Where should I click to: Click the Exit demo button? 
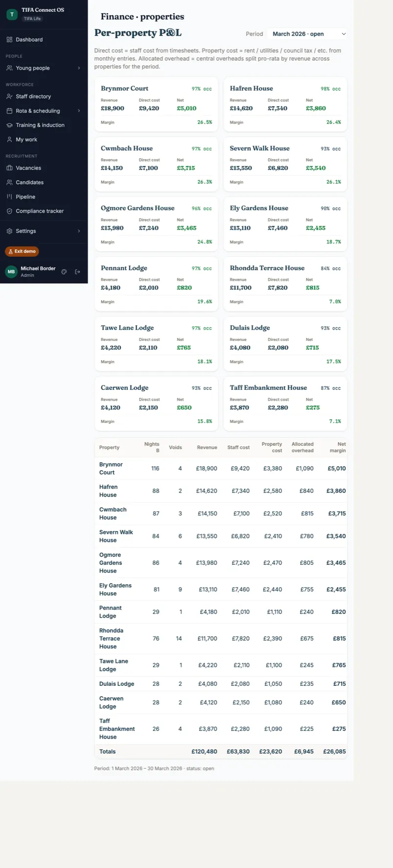point(22,251)
